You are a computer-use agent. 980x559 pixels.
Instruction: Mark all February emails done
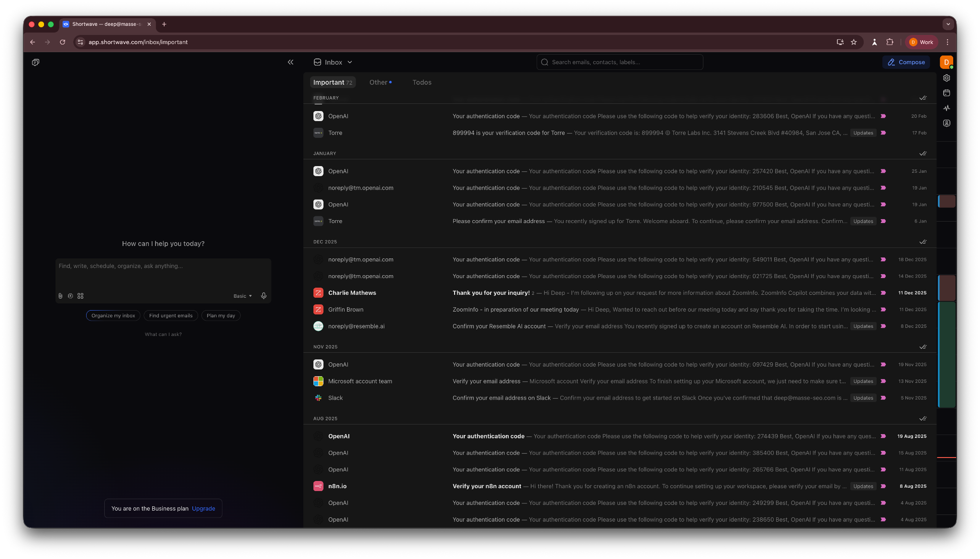coord(923,98)
